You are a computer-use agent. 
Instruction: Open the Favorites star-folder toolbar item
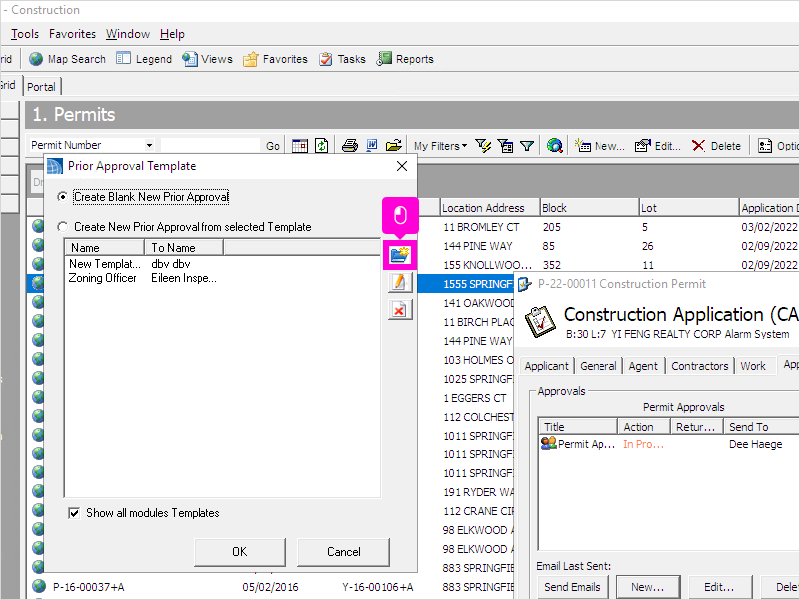(276, 59)
